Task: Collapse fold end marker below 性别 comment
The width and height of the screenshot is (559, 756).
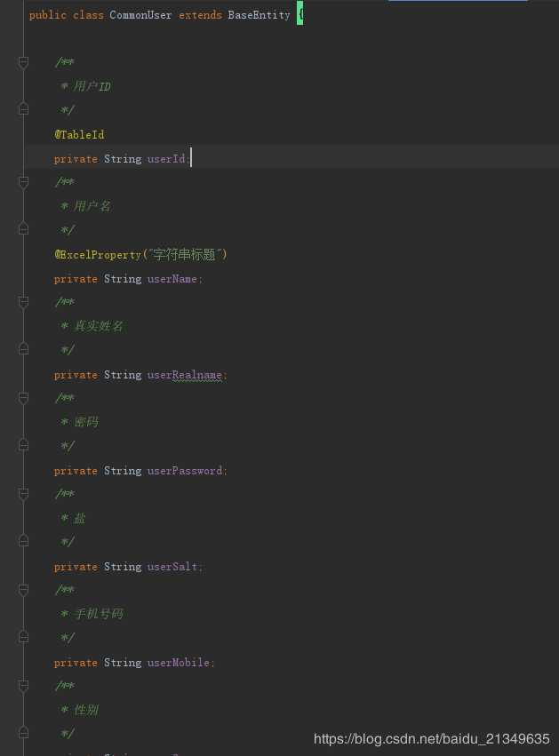Action: click(23, 733)
